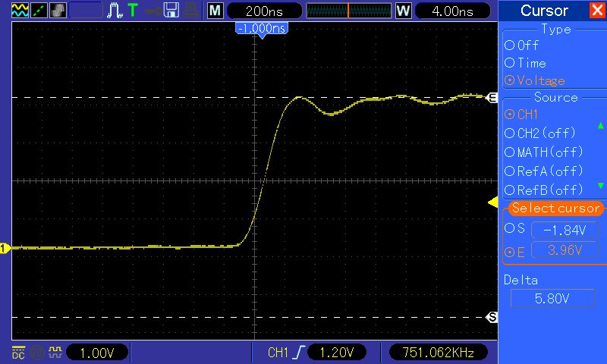Select the green dotted-line display icon
The height and width of the screenshot is (364, 607).
[39, 11]
